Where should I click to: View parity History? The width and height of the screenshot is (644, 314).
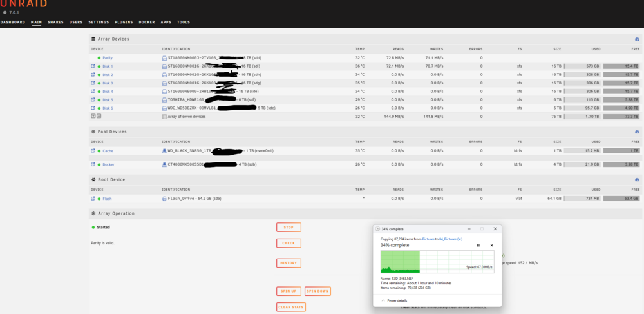coord(289,263)
